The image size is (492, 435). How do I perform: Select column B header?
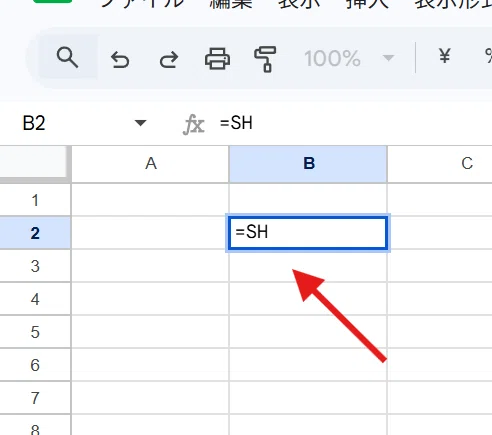(308, 164)
